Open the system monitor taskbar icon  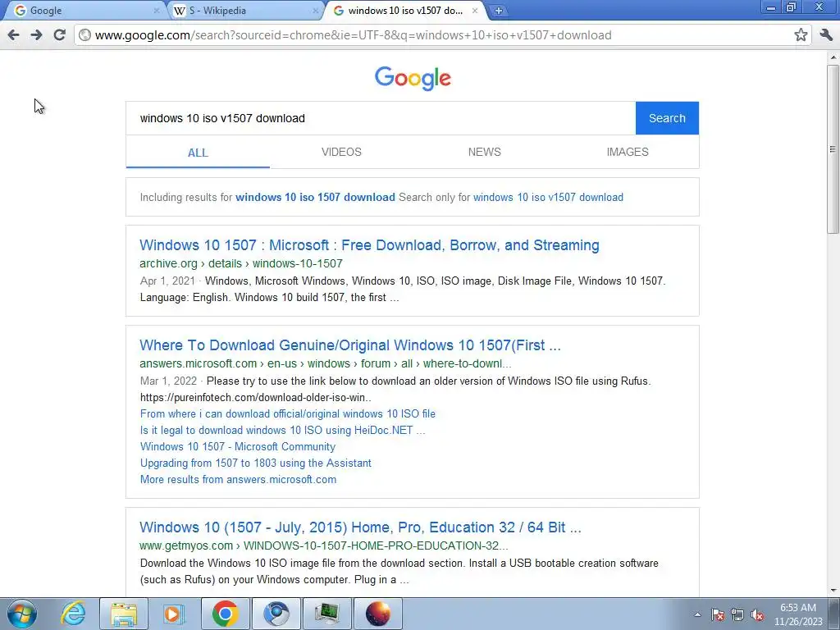click(x=326, y=614)
